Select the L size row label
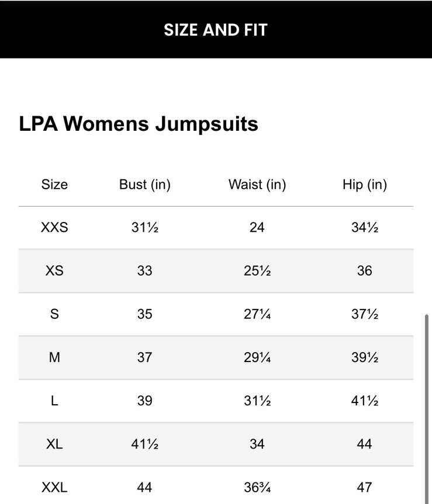This screenshot has height=504, width=432. [54, 401]
